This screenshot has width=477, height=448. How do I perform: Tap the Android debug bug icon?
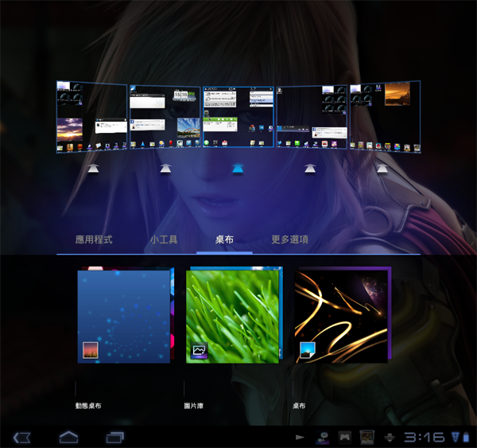(x=390, y=438)
